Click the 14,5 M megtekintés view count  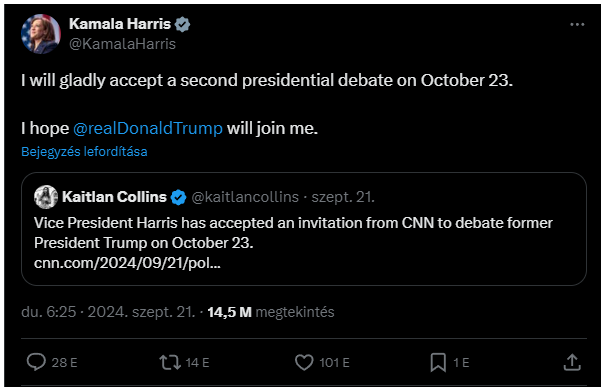tap(270, 312)
